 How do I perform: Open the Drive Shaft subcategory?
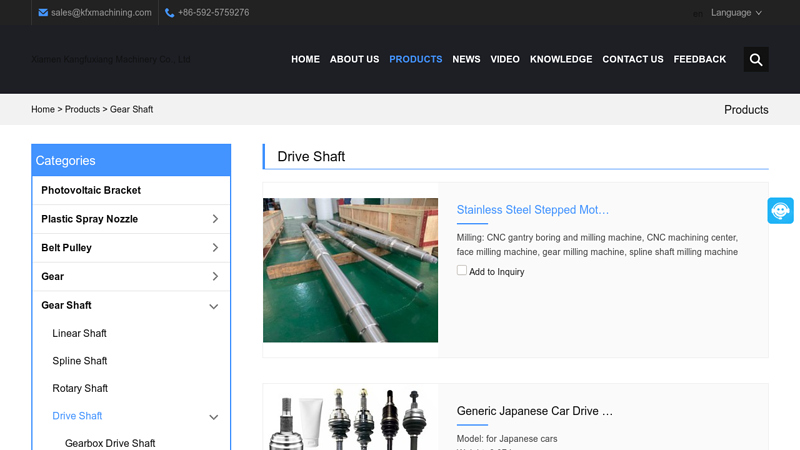tap(77, 416)
